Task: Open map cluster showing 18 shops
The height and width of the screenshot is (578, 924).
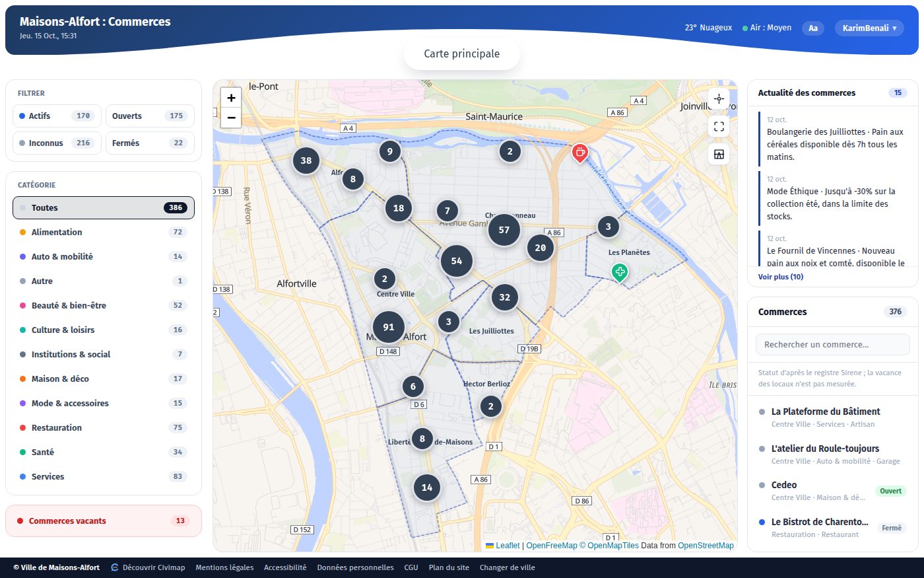Action: (399, 208)
